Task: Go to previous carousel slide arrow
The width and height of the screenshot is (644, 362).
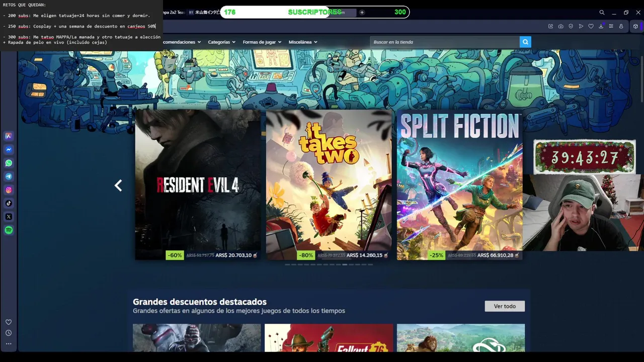Action: (118, 186)
